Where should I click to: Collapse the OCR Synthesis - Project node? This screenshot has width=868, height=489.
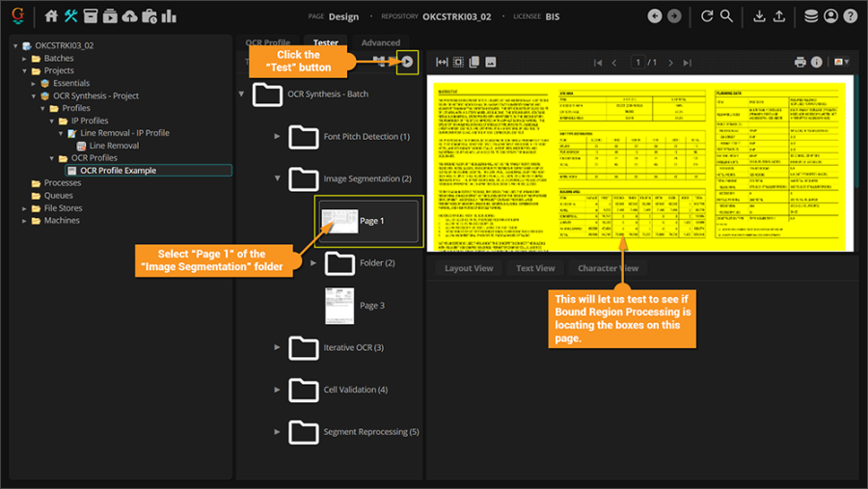coord(33,96)
